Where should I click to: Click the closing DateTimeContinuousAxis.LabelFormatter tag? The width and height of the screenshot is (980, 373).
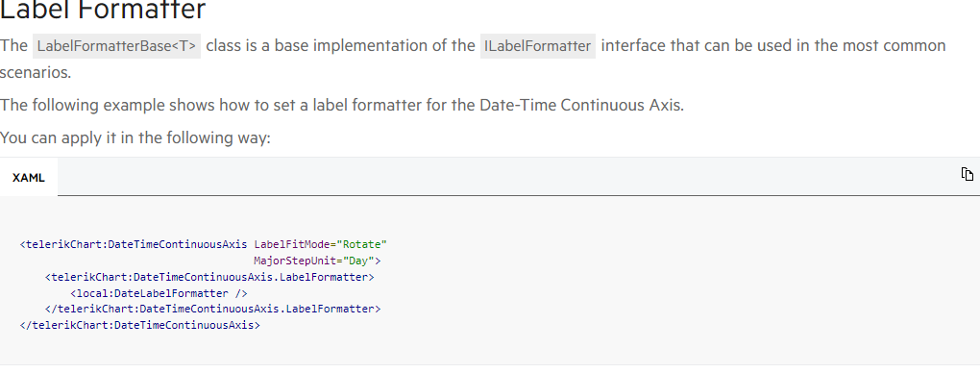click(212, 309)
